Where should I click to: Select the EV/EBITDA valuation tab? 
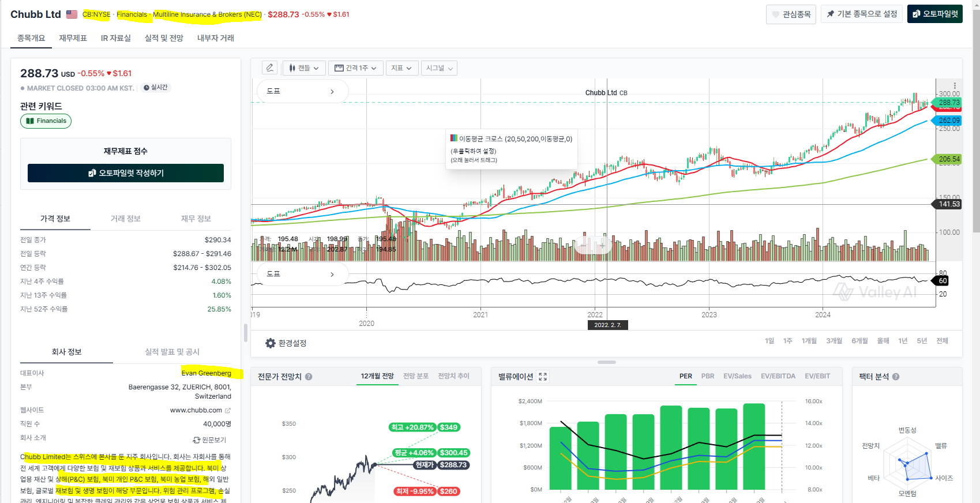tap(778, 376)
